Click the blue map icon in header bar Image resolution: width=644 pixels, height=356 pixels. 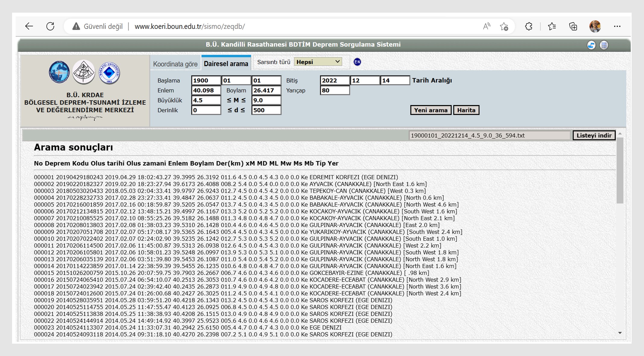pos(591,45)
